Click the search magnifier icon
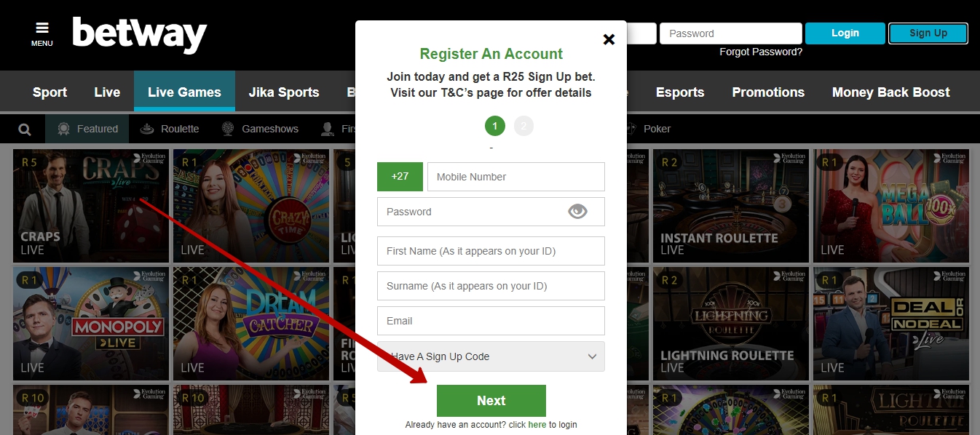Viewport: 980px width, 435px height. pos(25,129)
